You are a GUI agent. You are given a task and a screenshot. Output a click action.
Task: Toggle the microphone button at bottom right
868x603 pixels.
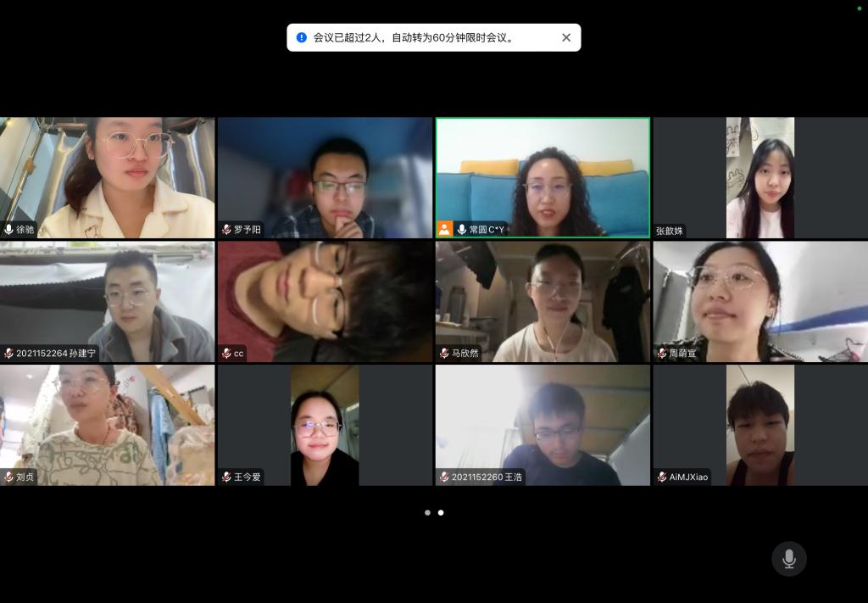789,559
